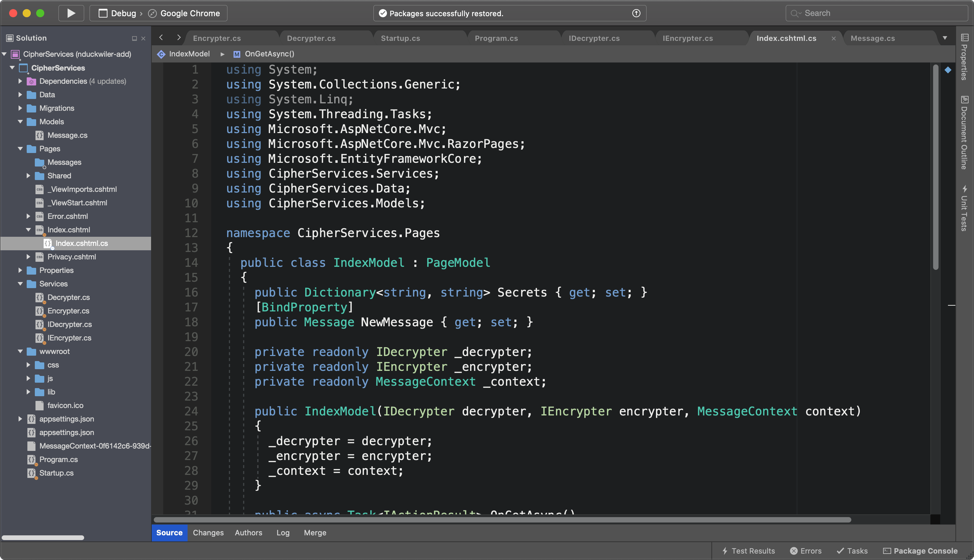Open the Package Console
This screenshot has height=560, width=974.
point(920,551)
